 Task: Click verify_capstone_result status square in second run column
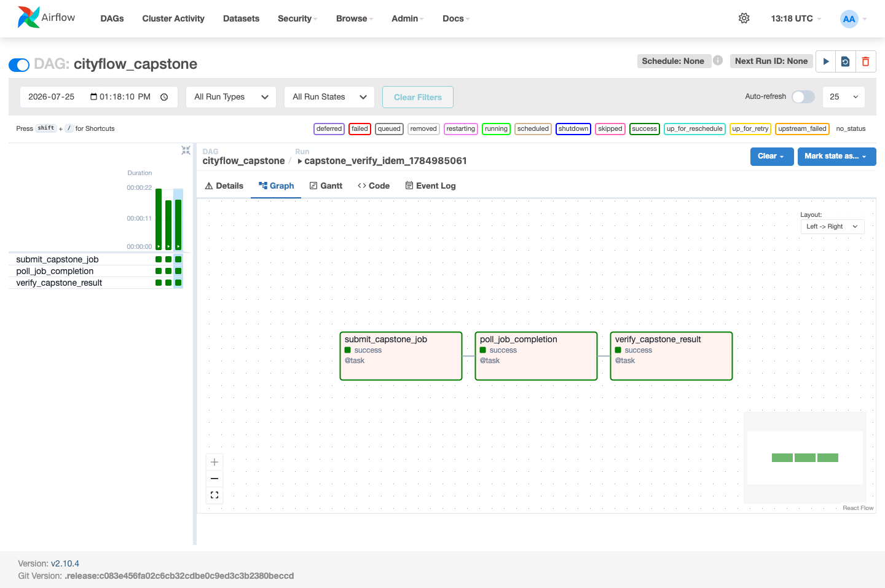pos(168,283)
